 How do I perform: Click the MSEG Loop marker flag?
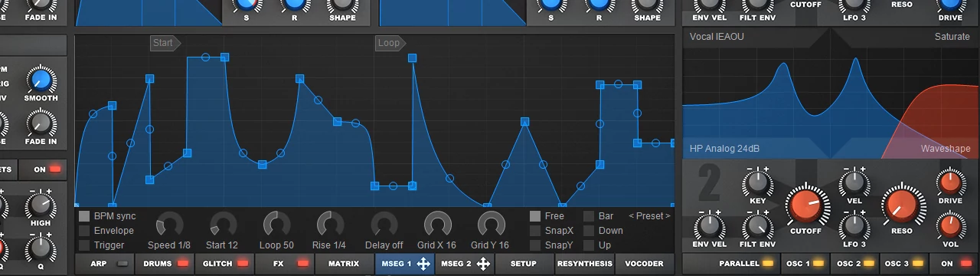pyautogui.click(x=390, y=43)
